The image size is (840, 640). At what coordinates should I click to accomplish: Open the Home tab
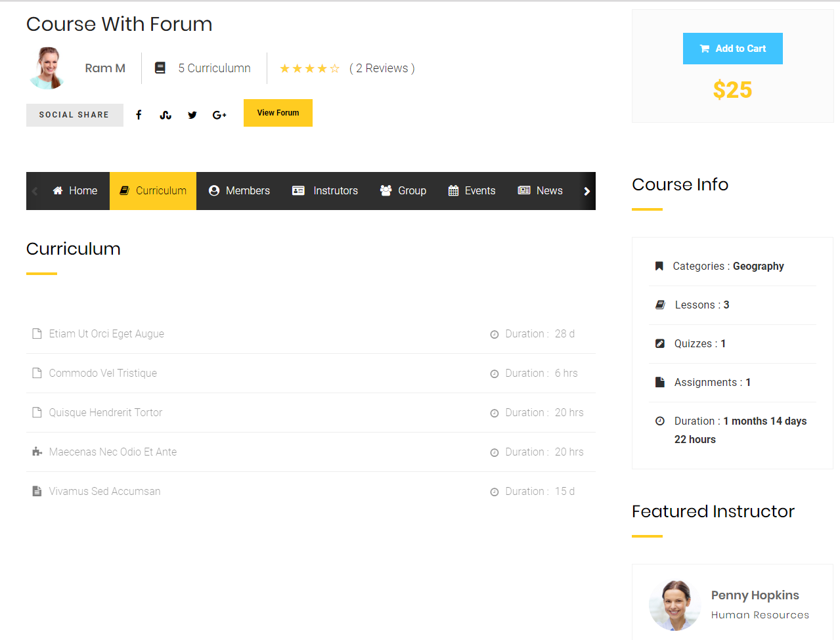click(75, 191)
